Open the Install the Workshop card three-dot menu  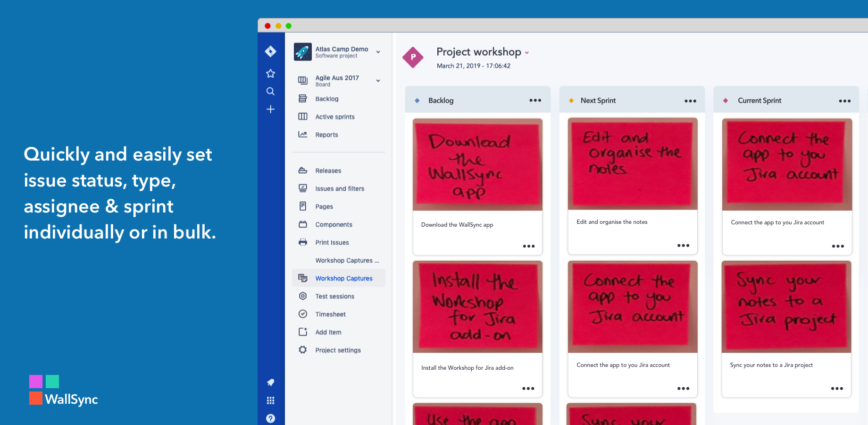[528, 388]
